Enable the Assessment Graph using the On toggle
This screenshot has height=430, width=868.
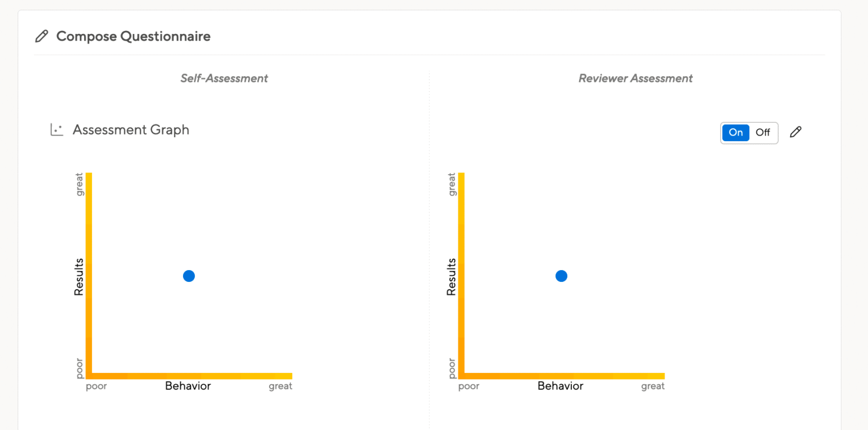[x=735, y=132]
